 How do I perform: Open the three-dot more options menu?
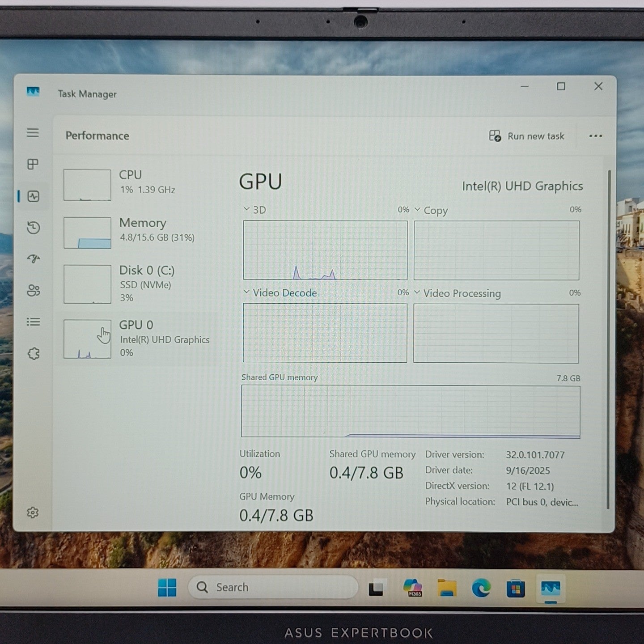click(595, 136)
